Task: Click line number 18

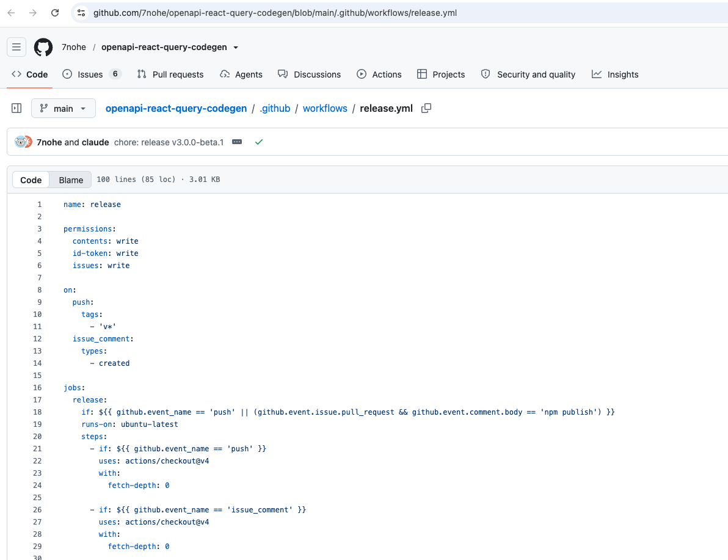Action: tap(38, 412)
